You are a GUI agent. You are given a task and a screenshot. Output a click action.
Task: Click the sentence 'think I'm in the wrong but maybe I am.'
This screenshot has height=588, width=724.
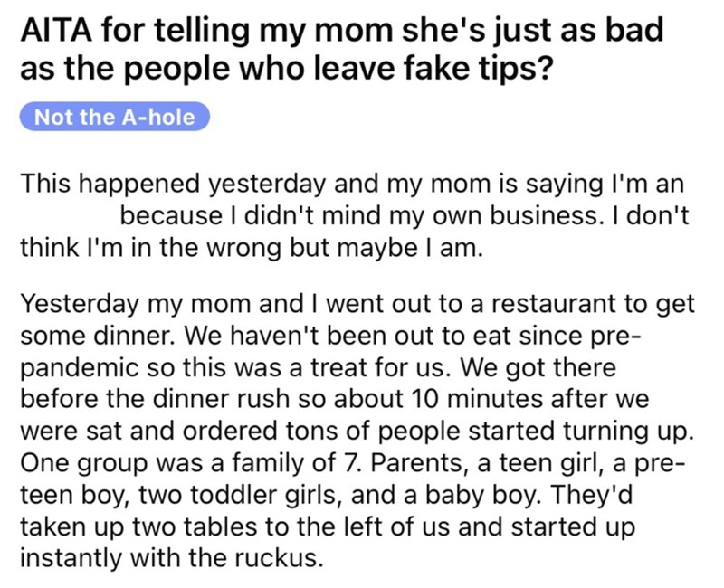point(252,247)
